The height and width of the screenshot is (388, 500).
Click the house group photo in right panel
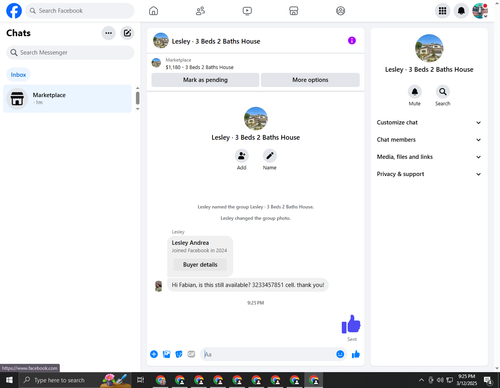pos(429,48)
